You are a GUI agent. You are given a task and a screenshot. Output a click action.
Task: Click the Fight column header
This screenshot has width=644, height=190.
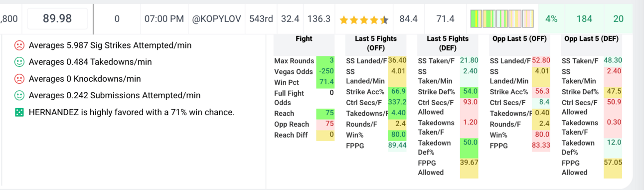(x=304, y=38)
